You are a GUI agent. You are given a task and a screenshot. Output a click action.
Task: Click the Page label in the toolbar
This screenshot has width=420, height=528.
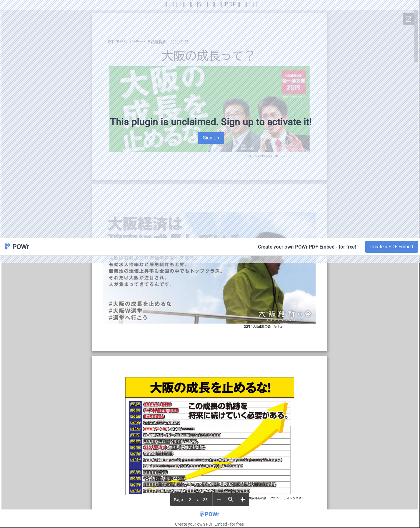[178, 499]
